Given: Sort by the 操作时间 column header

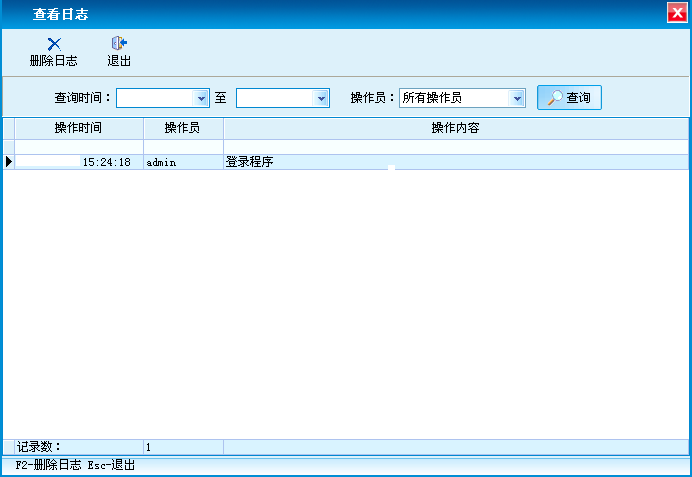Looking at the screenshot, I should (78, 128).
